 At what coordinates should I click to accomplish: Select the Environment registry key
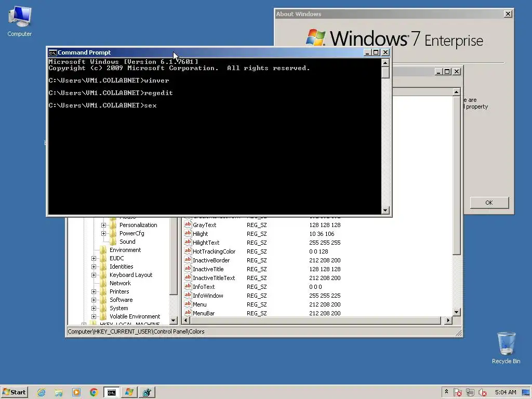(x=125, y=250)
